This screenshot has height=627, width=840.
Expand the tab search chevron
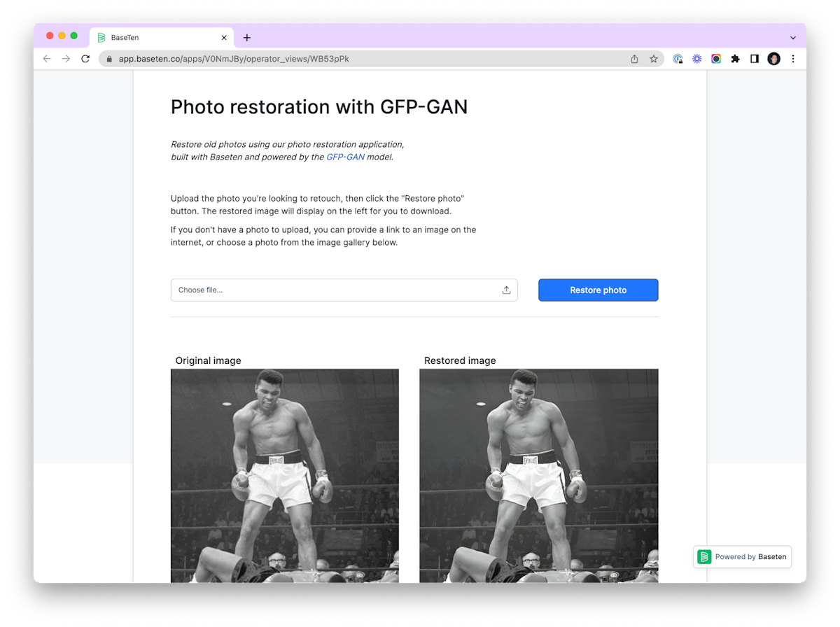[793, 38]
